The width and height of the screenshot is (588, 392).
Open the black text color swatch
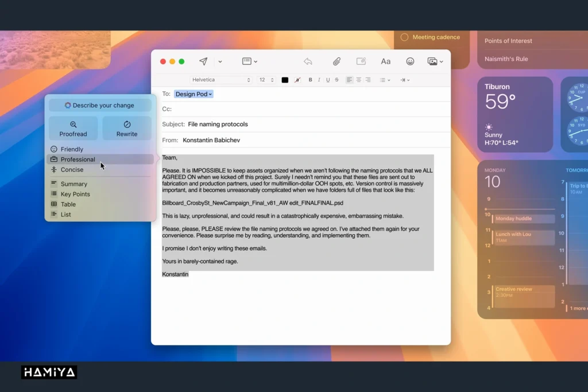pyautogui.click(x=285, y=80)
